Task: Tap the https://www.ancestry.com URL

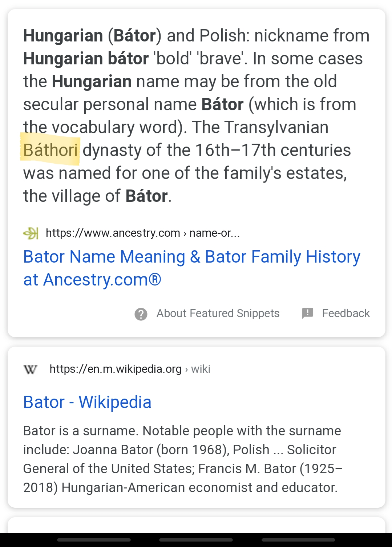Action: click(x=113, y=233)
